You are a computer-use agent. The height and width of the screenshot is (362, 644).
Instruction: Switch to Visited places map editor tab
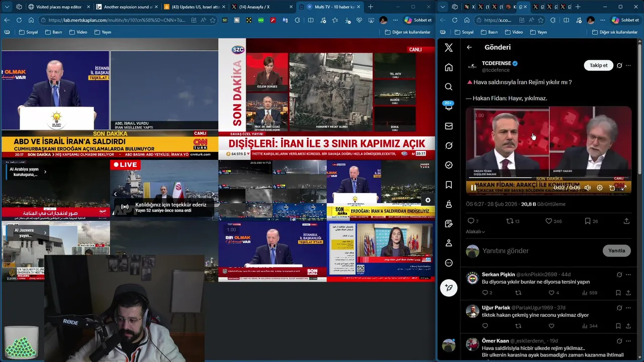coord(58,7)
